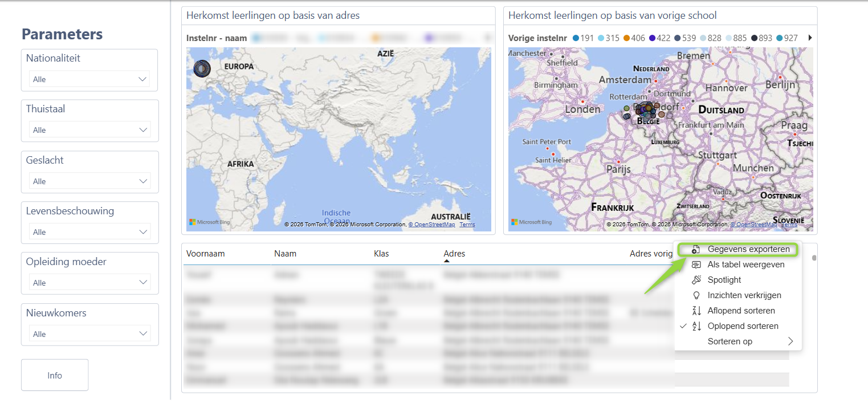Click the legend scroll-right arrow for Vorige instelnr

click(810, 38)
